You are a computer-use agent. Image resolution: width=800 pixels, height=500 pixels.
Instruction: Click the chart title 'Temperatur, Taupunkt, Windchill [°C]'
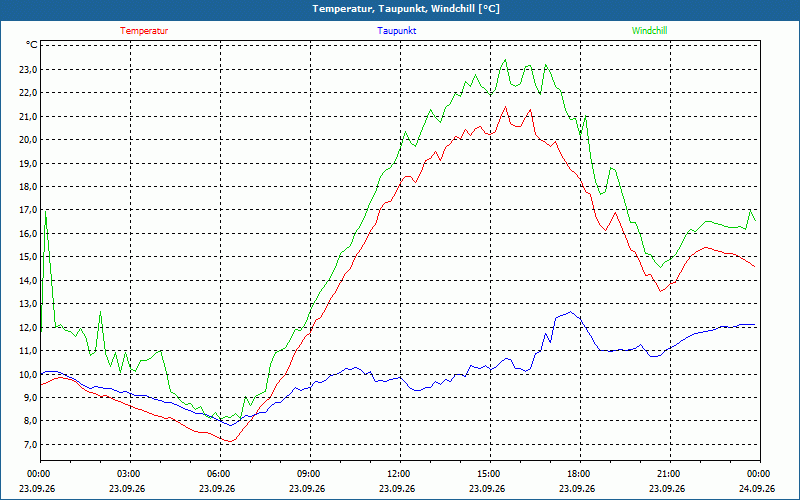click(x=406, y=9)
